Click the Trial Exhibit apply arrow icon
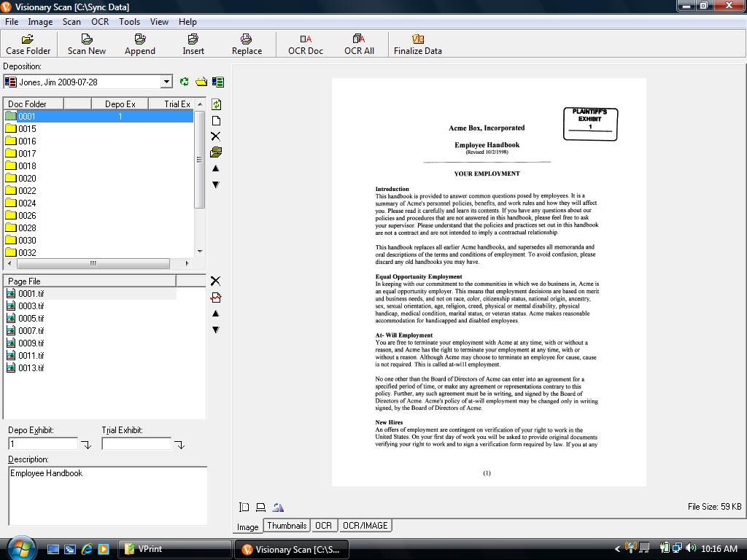 click(x=179, y=445)
